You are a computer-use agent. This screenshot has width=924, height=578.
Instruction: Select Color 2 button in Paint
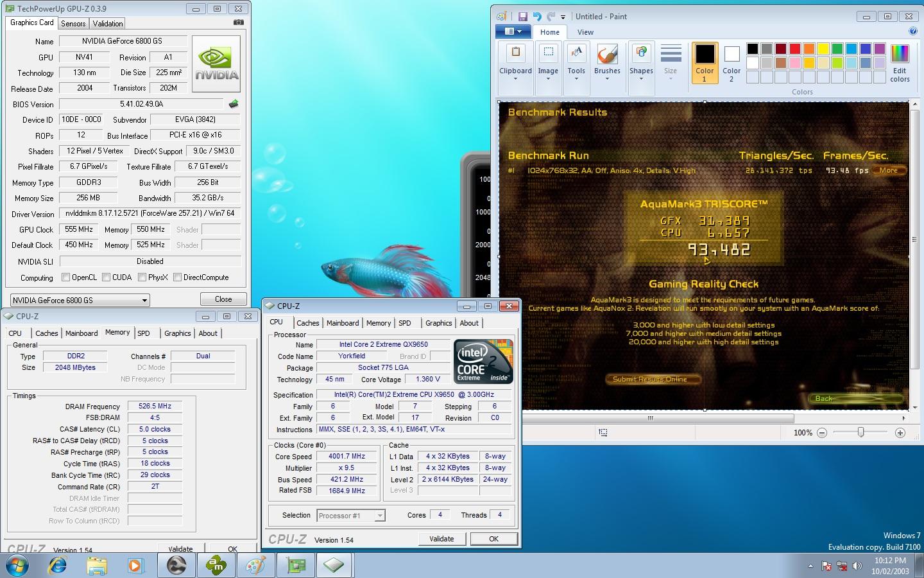pyautogui.click(x=732, y=63)
